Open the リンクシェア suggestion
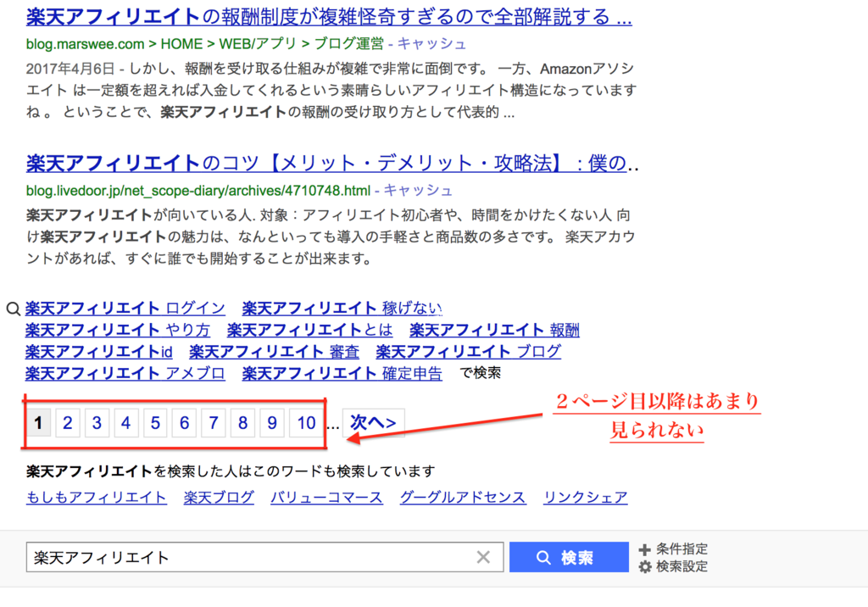The height and width of the screenshot is (607, 868). [x=585, y=498]
